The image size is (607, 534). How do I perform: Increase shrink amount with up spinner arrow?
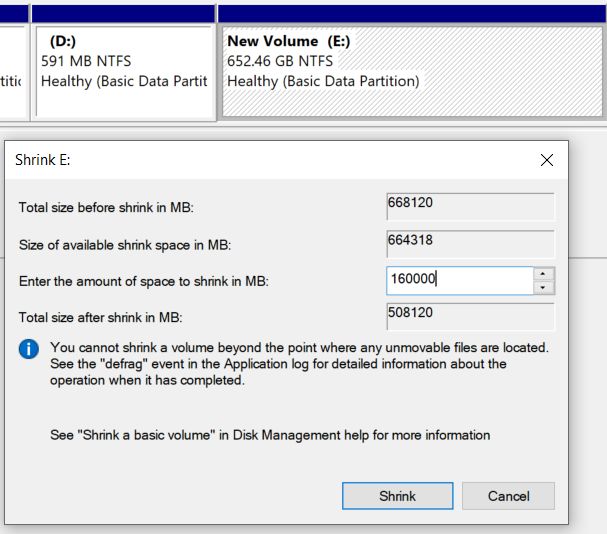pos(543,274)
